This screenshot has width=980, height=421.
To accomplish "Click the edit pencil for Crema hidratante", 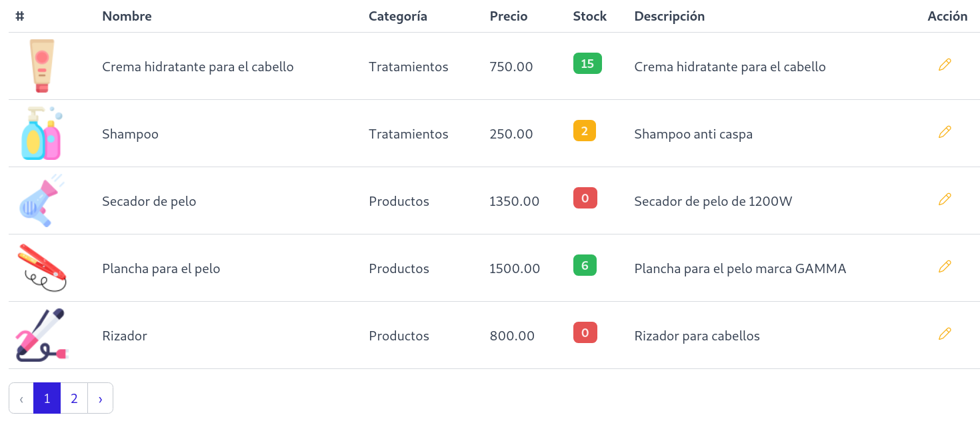I will [x=945, y=65].
